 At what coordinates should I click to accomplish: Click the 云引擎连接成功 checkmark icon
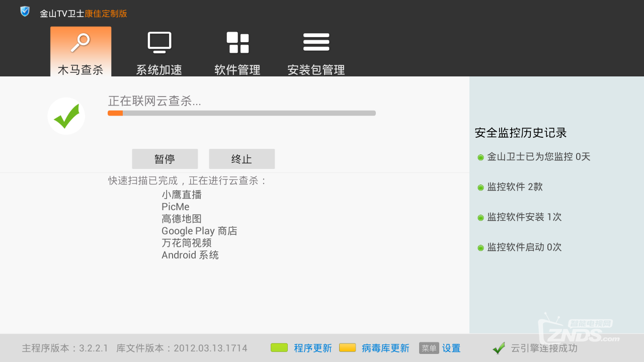pyautogui.click(x=499, y=348)
